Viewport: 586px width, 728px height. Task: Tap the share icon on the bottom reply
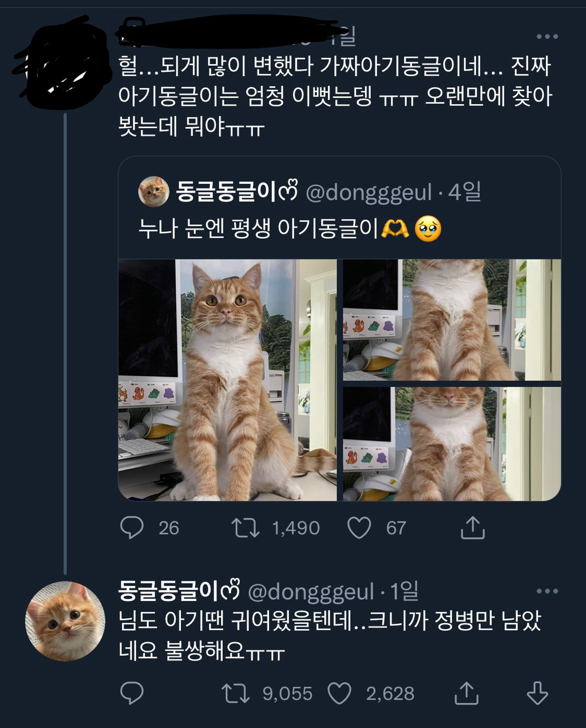[466, 694]
